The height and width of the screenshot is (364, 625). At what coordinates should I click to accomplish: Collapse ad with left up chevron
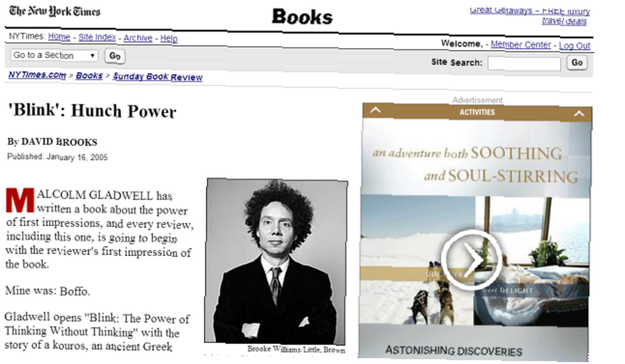point(375,111)
